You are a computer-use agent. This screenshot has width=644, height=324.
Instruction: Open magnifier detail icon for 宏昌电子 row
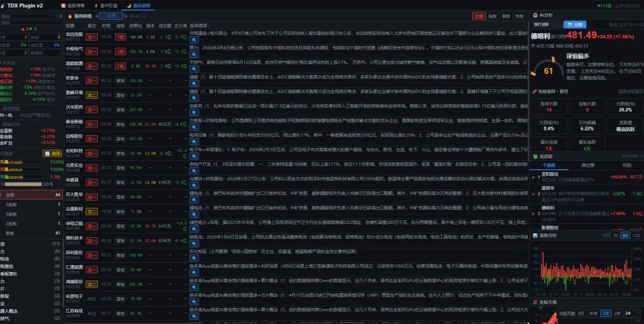click(194, 301)
